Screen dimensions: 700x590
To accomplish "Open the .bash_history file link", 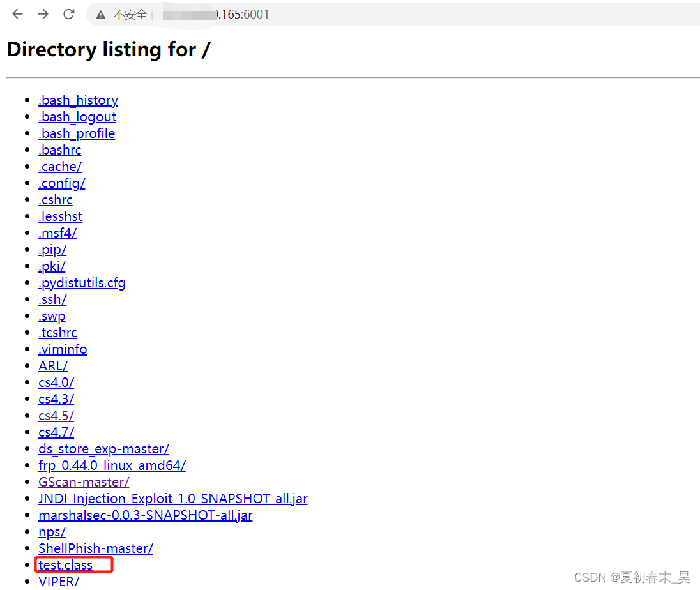I will click(x=78, y=100).
